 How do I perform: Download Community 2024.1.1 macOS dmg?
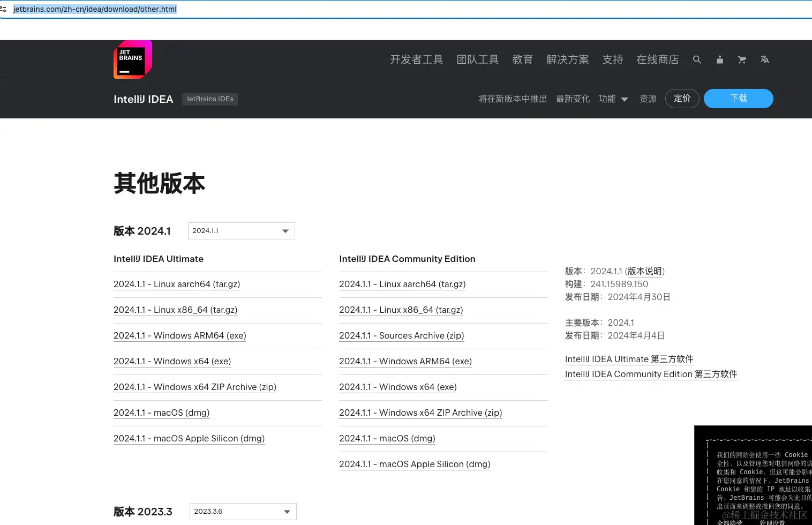[387, 439]
